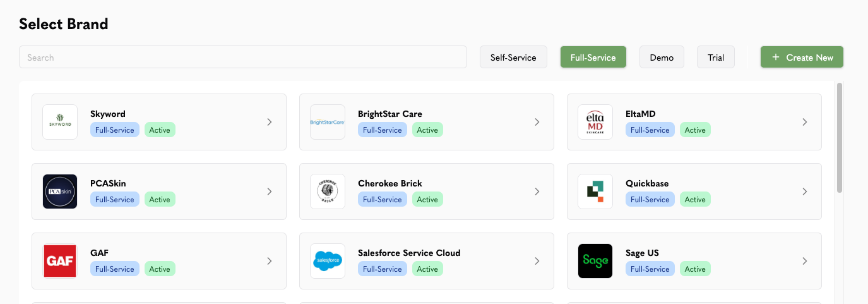Select the BrightStar Care name text
868x304 pixels.
[390, 114]
